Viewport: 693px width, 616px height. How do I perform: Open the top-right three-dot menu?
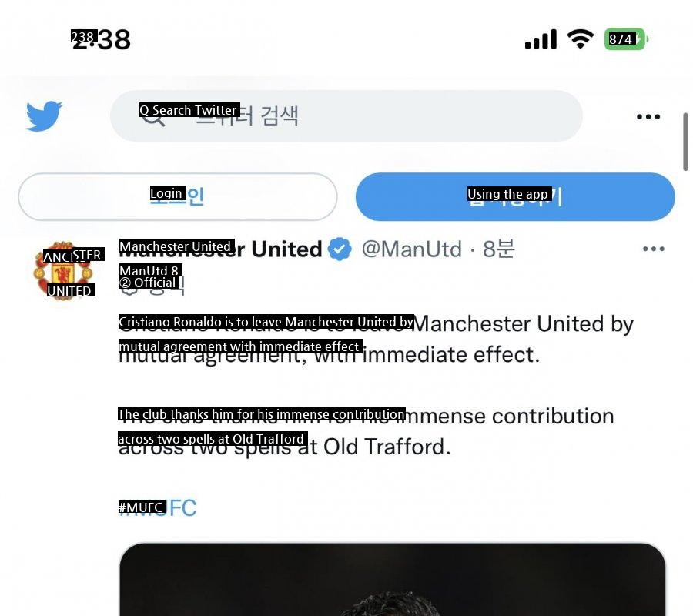tap(648, 117)
